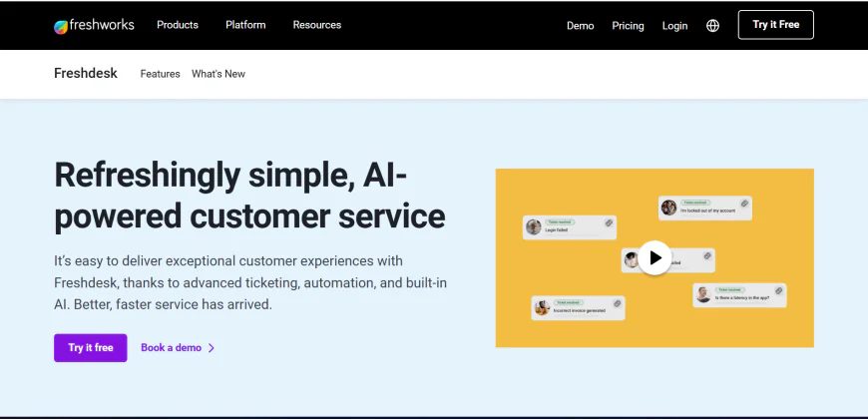This screenshot has width=868, height=419.
Task: Click the paperclip icon on Login failed card
Action: point(609,223)
